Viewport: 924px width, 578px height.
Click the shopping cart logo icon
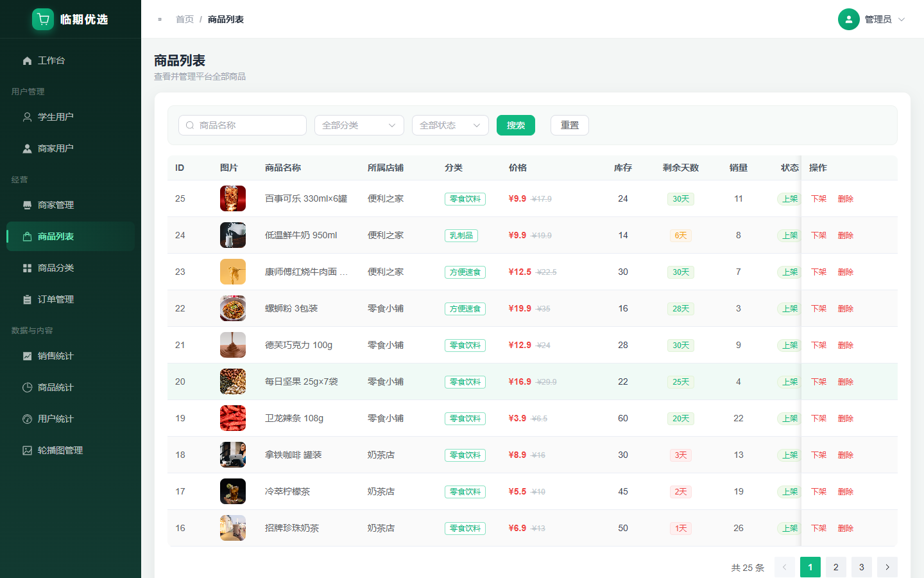click(x=43, y=19)
